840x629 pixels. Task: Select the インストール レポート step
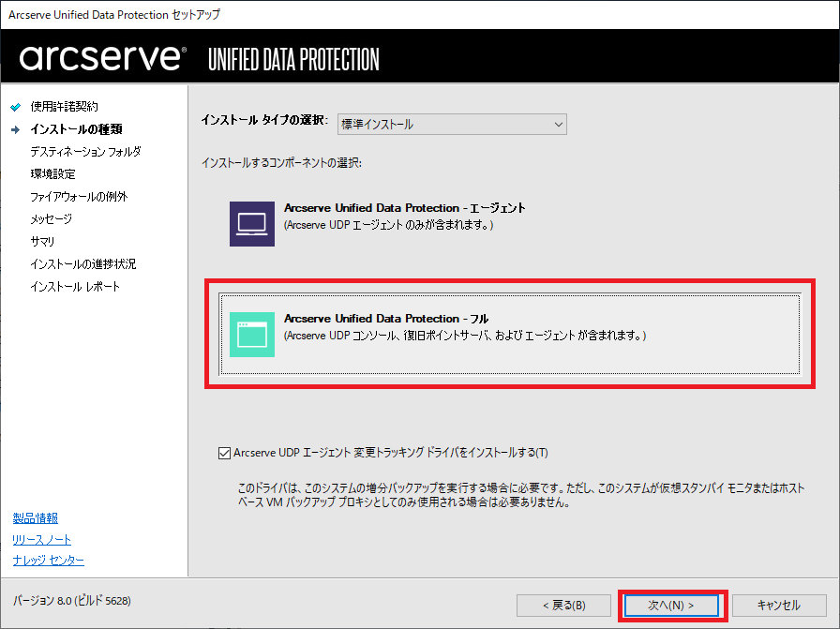tap(75, 287)
